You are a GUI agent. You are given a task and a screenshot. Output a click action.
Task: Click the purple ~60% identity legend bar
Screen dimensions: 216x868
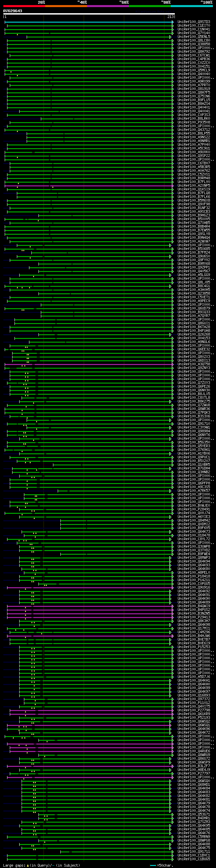(108, 6)
